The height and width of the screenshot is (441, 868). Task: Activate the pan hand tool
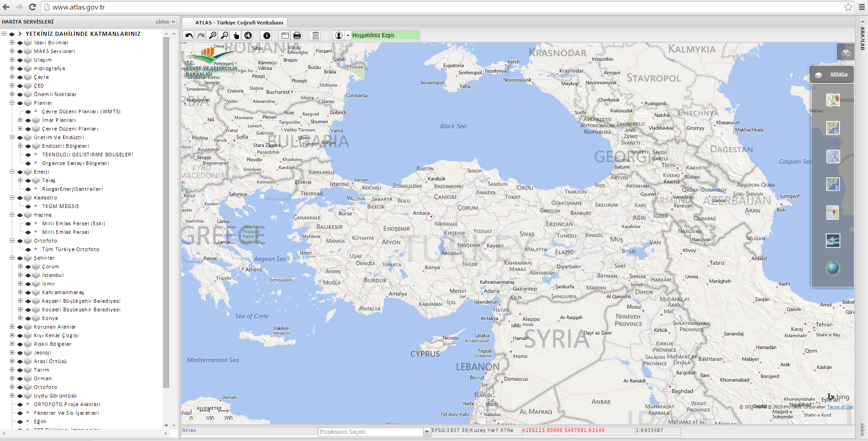236,35
